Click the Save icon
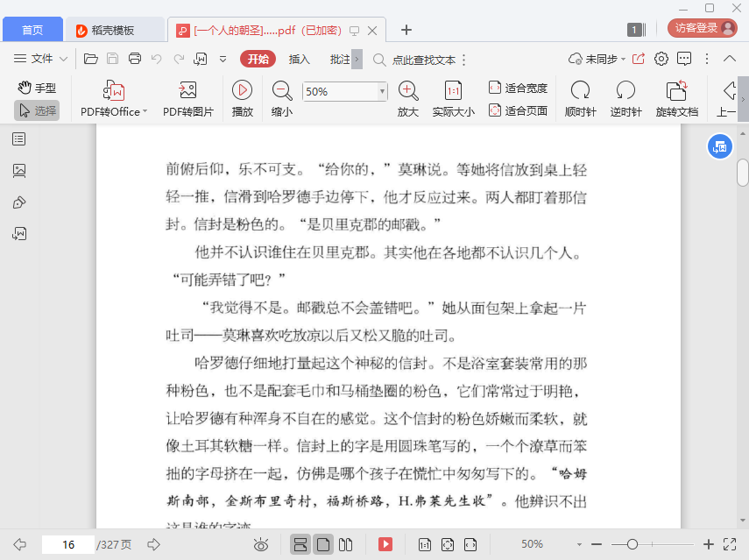The image size is (749, 560). pos(113,59)
